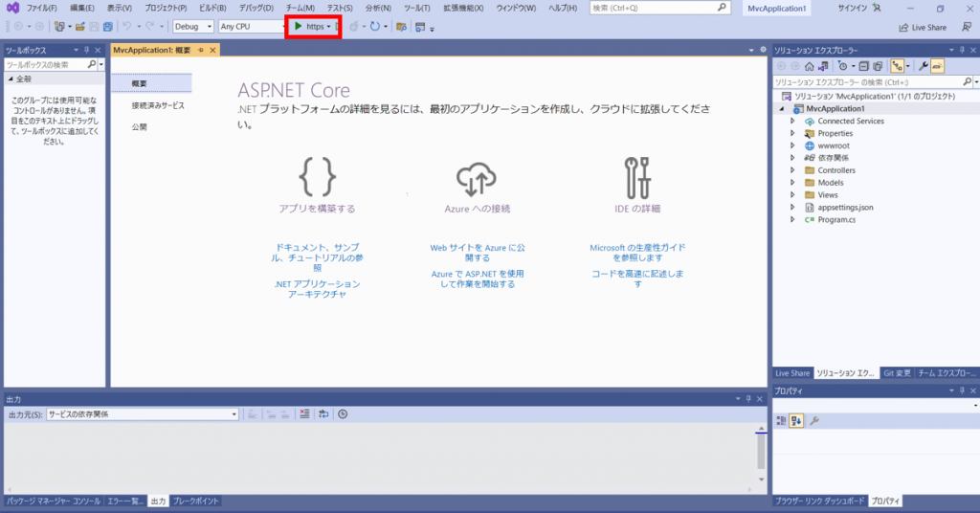Click the Undo arrow in the toolbar
Viewport: 980px width, 513px height.
click(x=127, y=26)
